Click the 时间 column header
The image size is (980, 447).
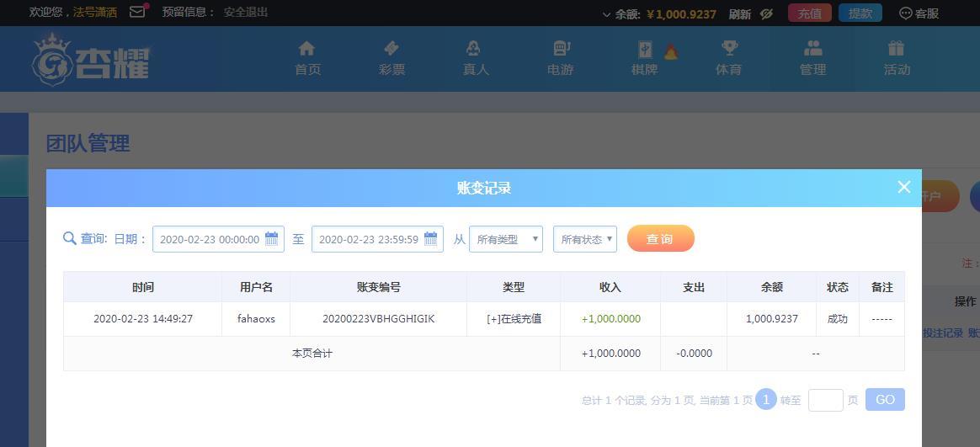pos(143,287)
